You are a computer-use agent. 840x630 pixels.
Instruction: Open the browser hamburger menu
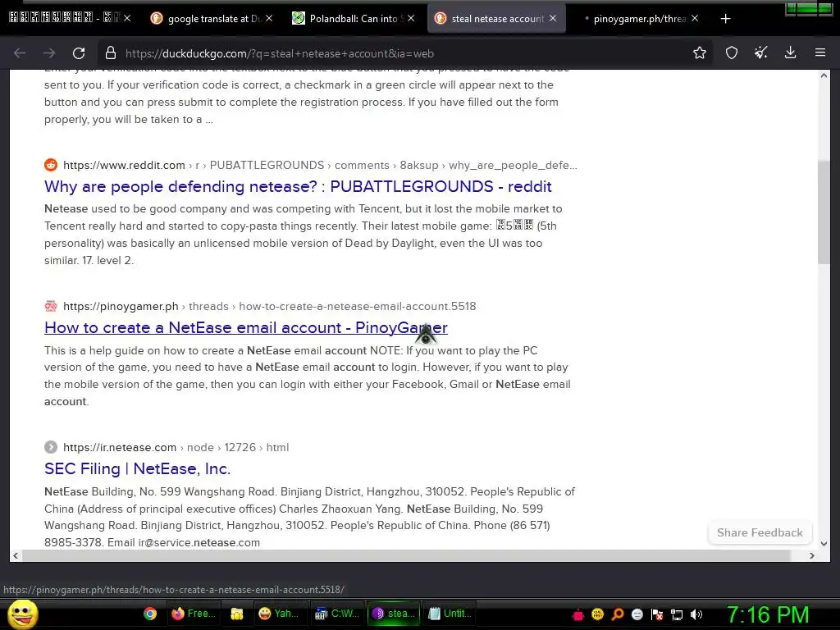click(820, 52)
